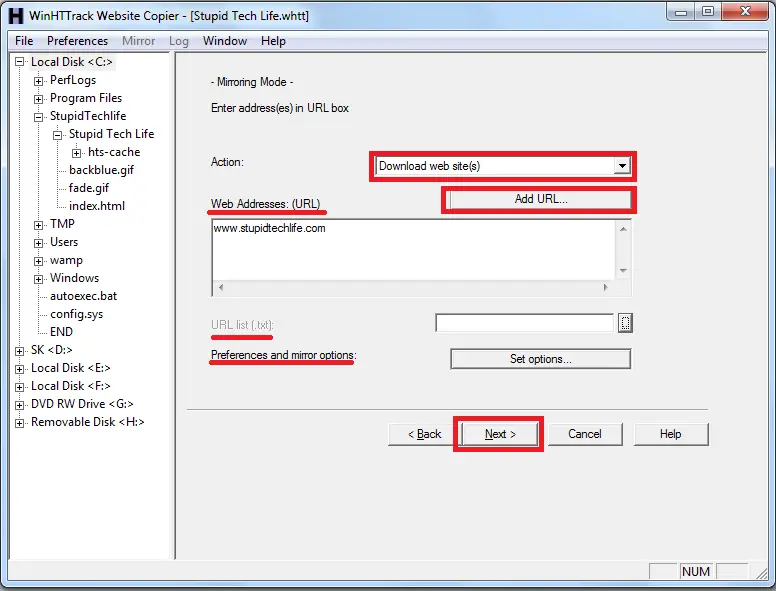Viewport: 776px width, 591px height.
Task: Expand the Program Files folder
Action: (38, 99)
